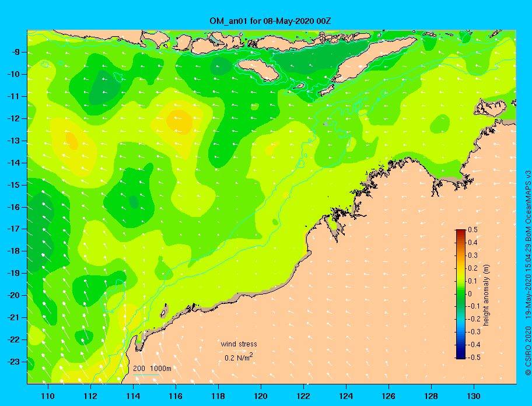Click the "wind stress" legend label
This screenshot has width=532, height=406.
[239, 344]
